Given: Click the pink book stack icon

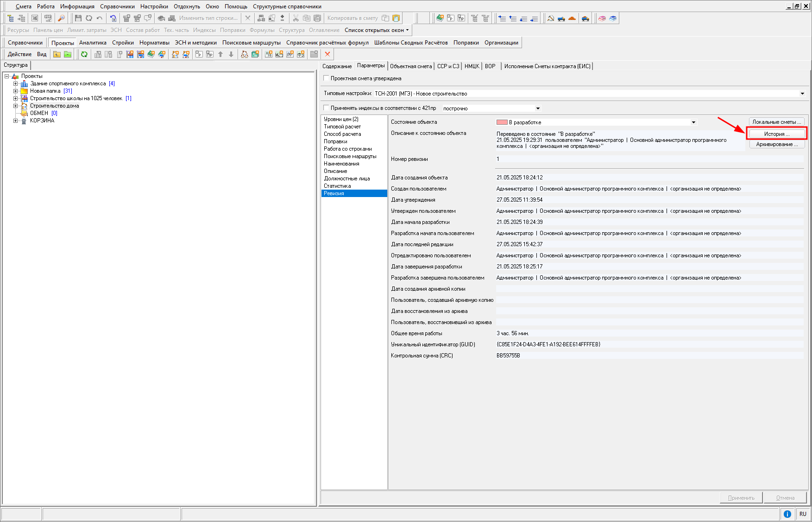Looking at the screenshot, I should point(602,18).
